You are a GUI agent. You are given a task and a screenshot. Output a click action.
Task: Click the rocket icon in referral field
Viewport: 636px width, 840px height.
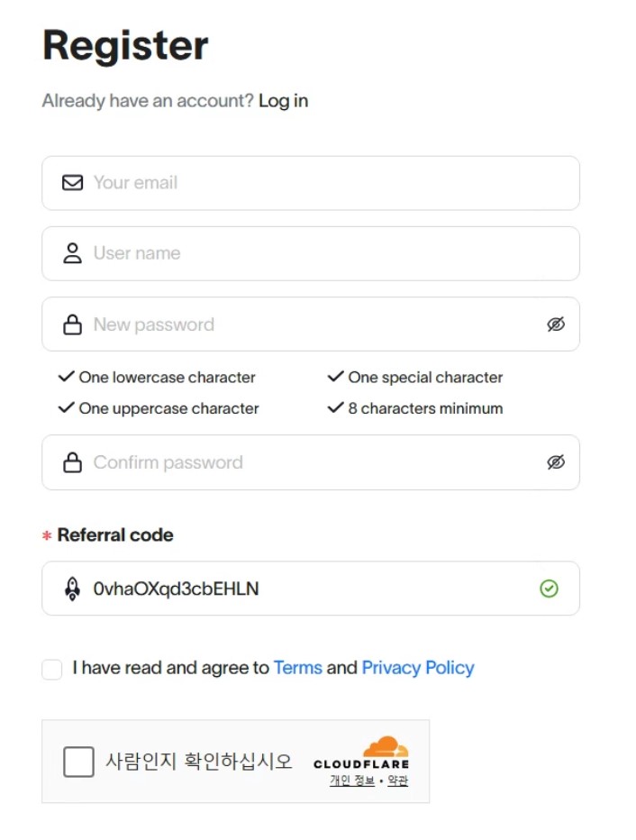click(72, 589)
